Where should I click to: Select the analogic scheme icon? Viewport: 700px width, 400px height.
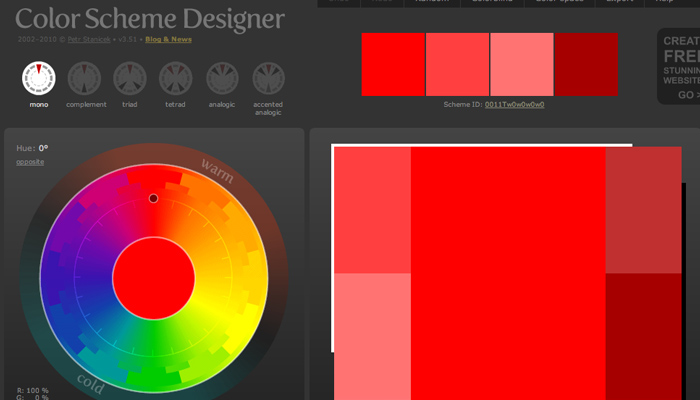pyautogui.click(x=222, y=78)
